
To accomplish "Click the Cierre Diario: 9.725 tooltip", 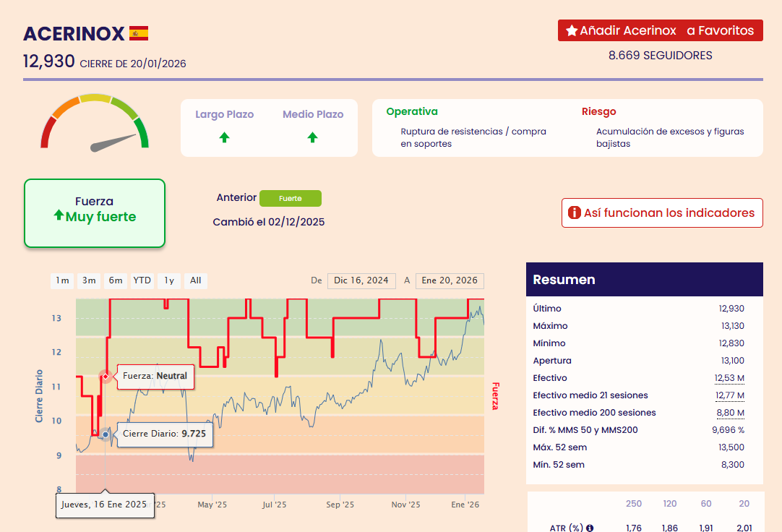I will (x=165, y=434).
